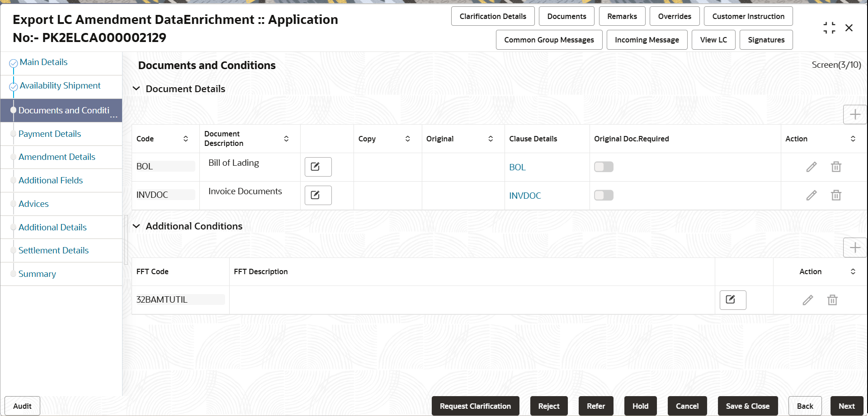Screen dimensions: 868x416
Task: Collapse the Additional Conditions section
Action: coord(136,226)
